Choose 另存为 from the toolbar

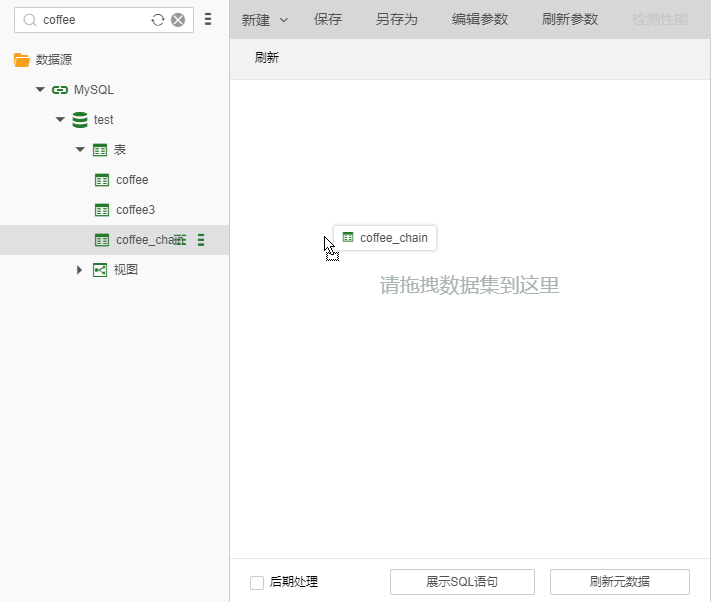[x=396, y=20]
